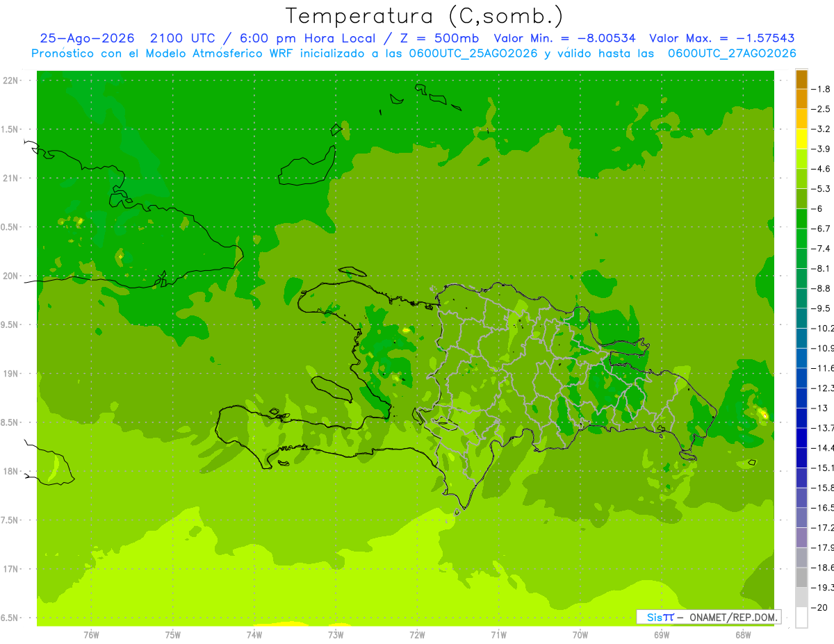
Task: Click the "17N" latitude axis label
Action: (10, 569)
